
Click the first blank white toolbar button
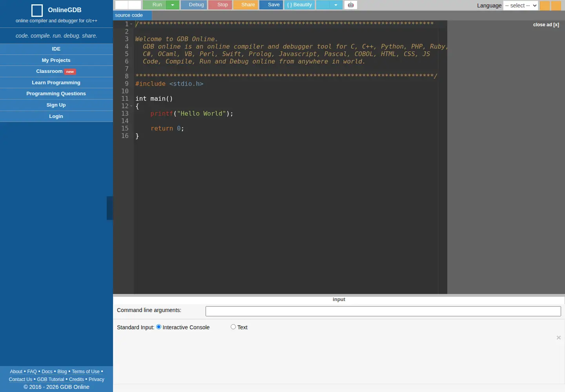point(122,5)
